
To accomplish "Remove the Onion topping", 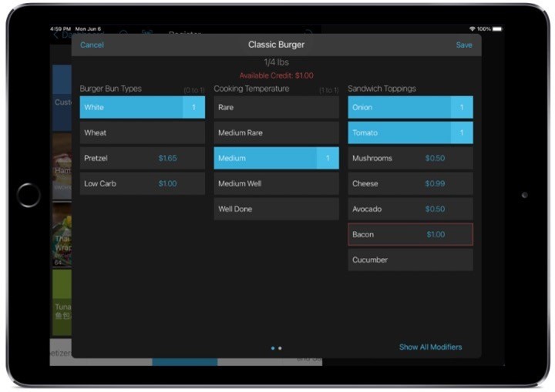I will click(410, 108).
